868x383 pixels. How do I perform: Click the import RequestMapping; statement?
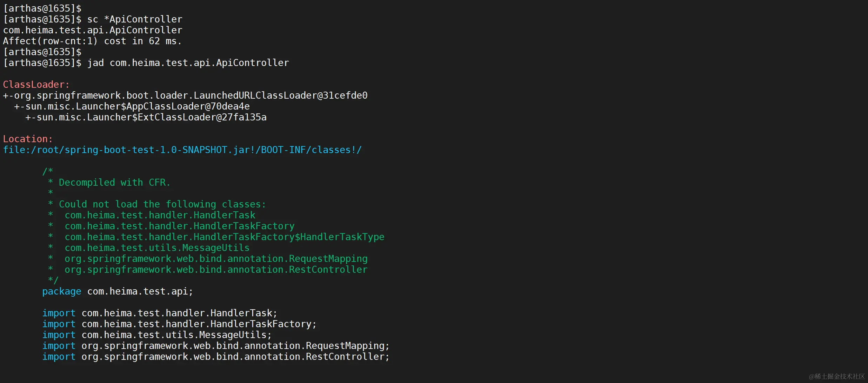[x=216, y=346]
